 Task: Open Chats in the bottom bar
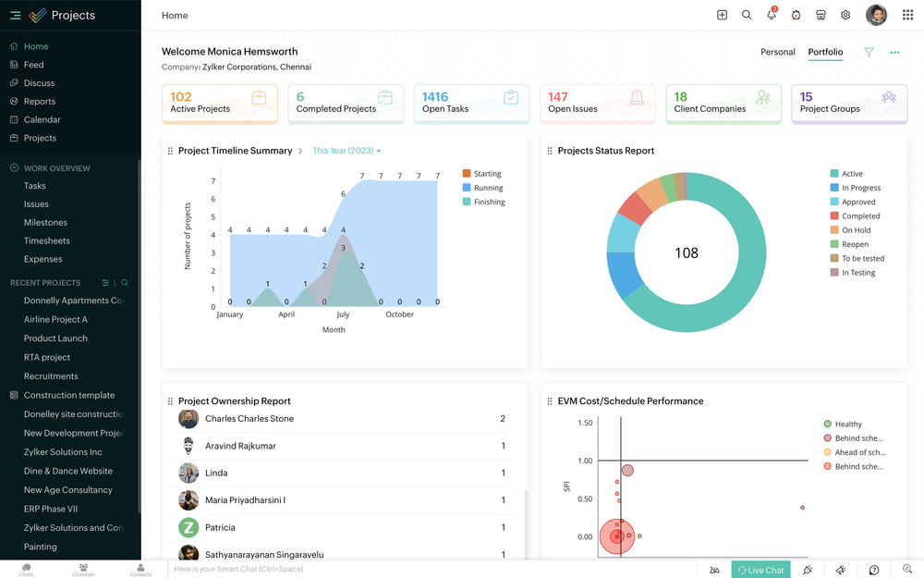(x=27, y=570)
